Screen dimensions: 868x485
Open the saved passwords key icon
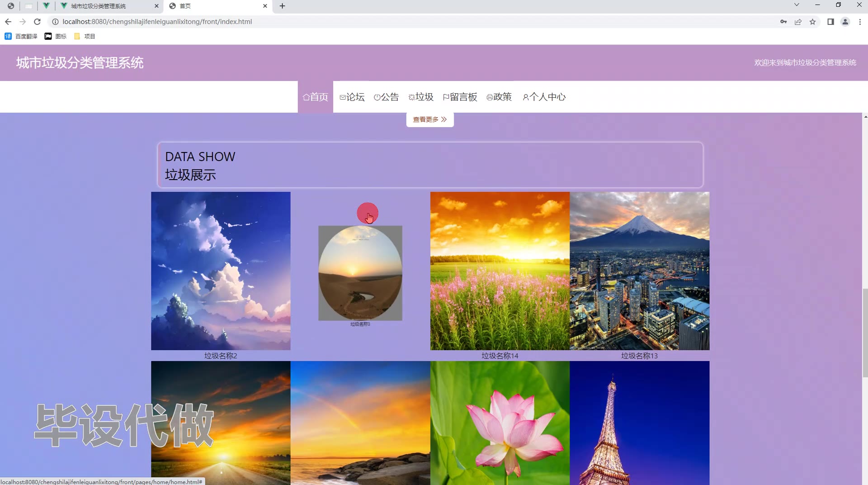[x=783, y=22]
